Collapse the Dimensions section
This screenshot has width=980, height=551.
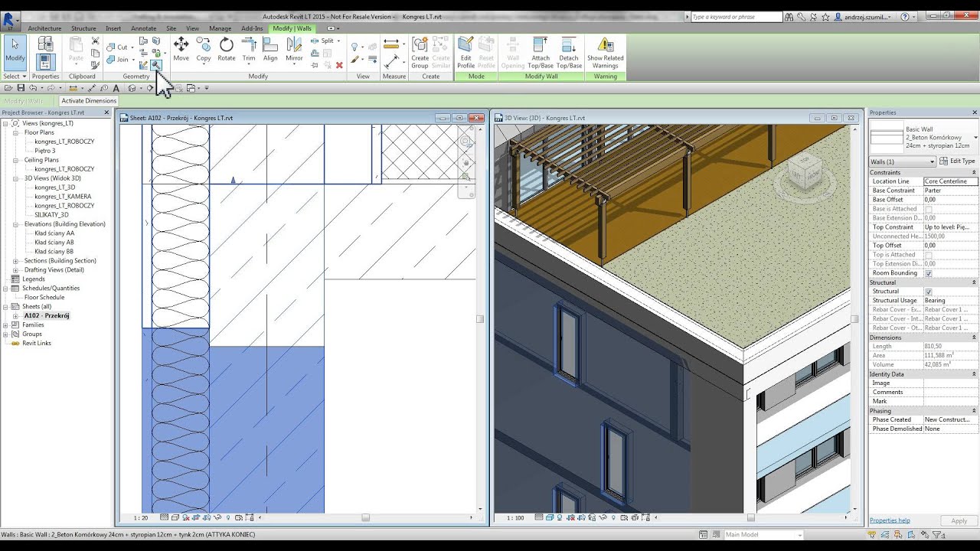point(974,337)
